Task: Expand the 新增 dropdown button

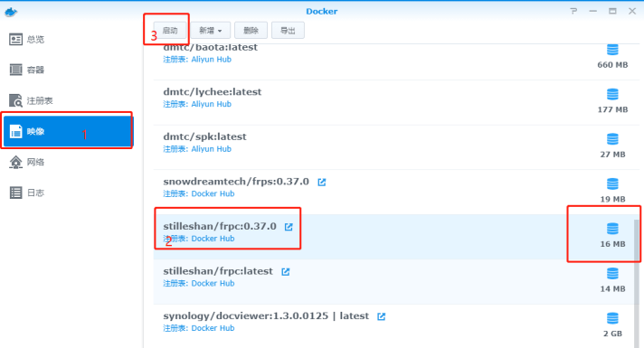Action: tap(210, 31)
